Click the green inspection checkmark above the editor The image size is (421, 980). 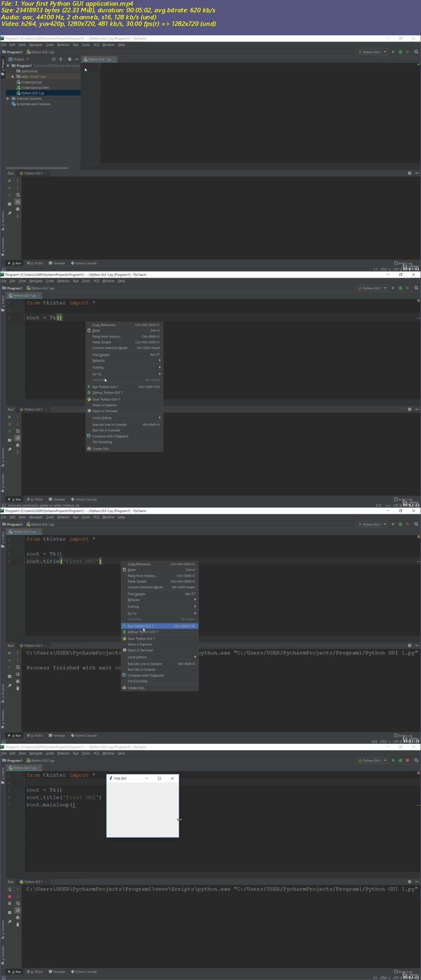(419, 64)
